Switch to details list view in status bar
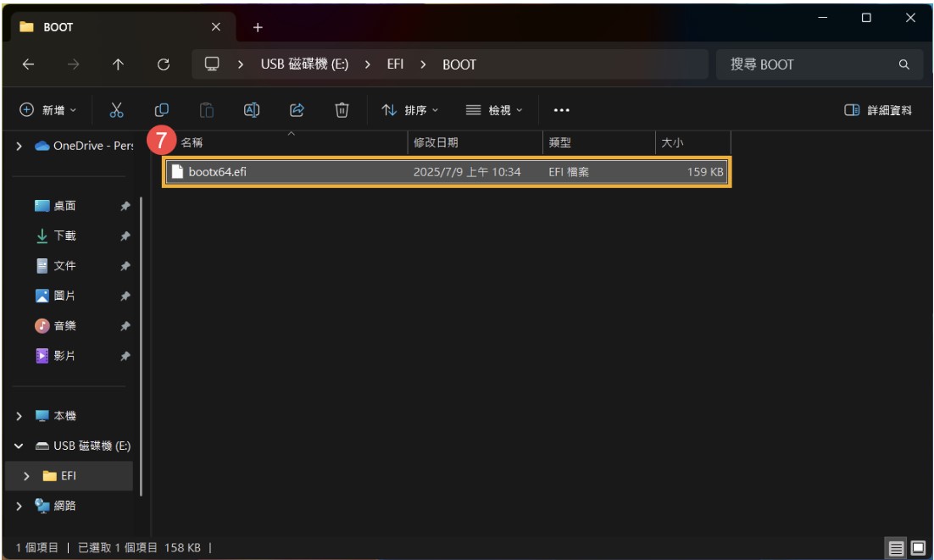Screen dimensions: 934x560 tap(896, 548)
